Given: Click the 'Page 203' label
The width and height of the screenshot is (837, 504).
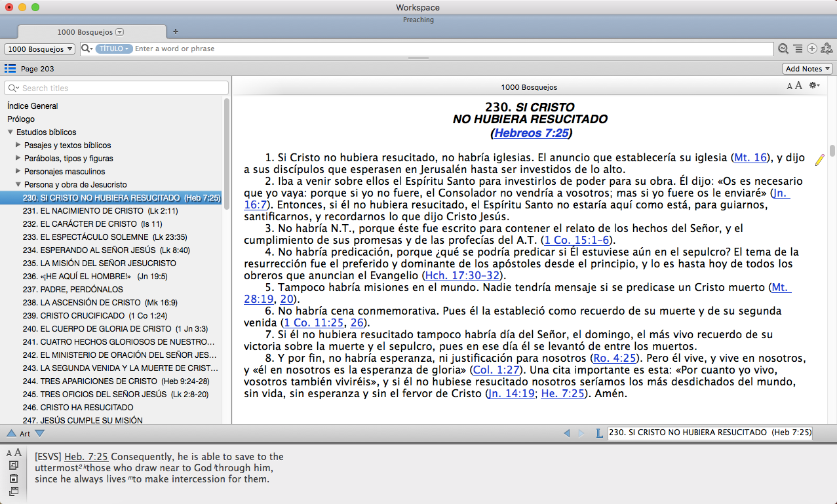Looking at the screenshot, I should (x=37, y=69).
